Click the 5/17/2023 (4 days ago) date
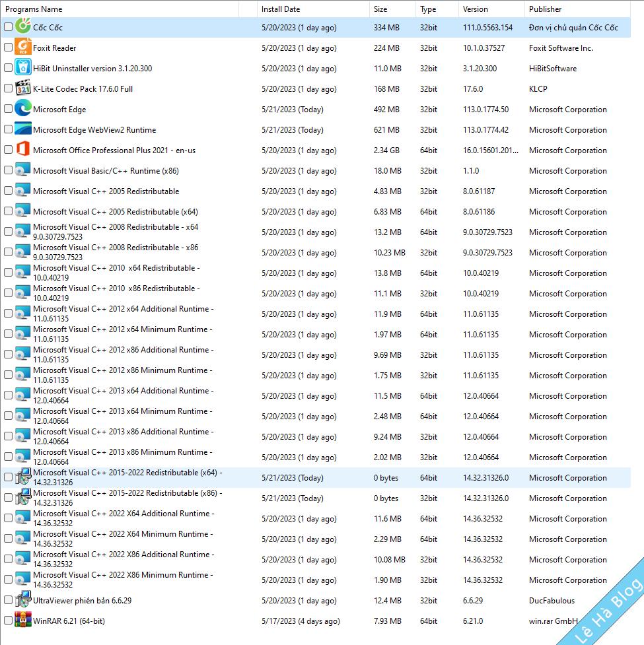The image size is (644, 645). pos(301,621)
